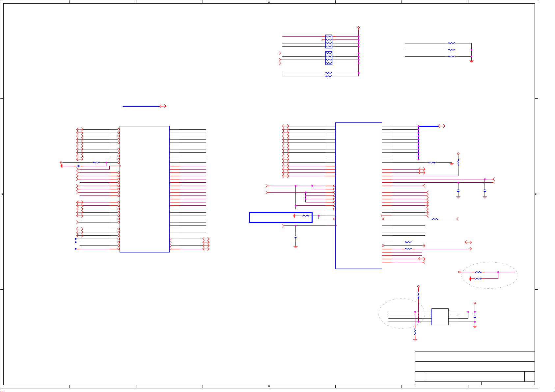This screenshot has height=392, width=555.
Task: Select the topmost of three top-right resistors
Action: (x=452, y=43)
